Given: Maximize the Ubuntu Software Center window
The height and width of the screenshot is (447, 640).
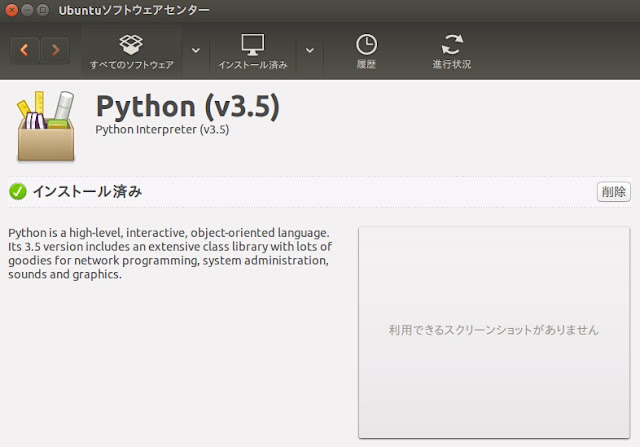Looking at the screenshot, I should coord(42,10).
